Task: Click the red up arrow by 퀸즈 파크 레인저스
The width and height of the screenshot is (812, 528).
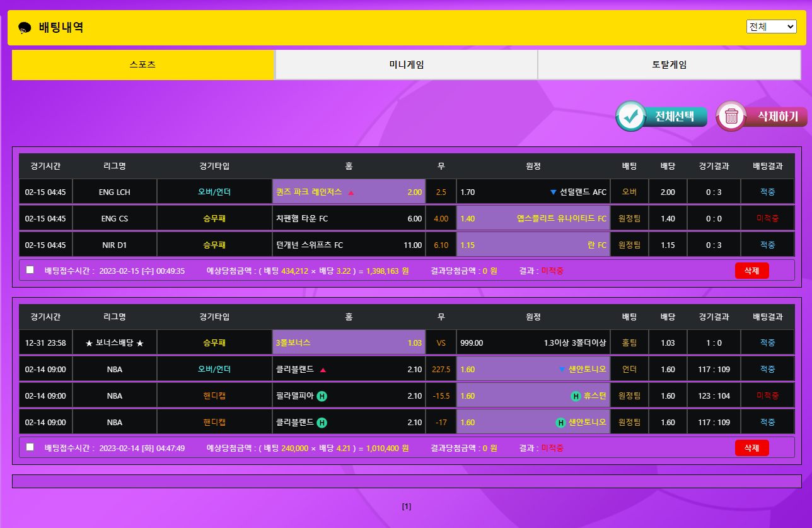Action: click(x=351, y=192)
